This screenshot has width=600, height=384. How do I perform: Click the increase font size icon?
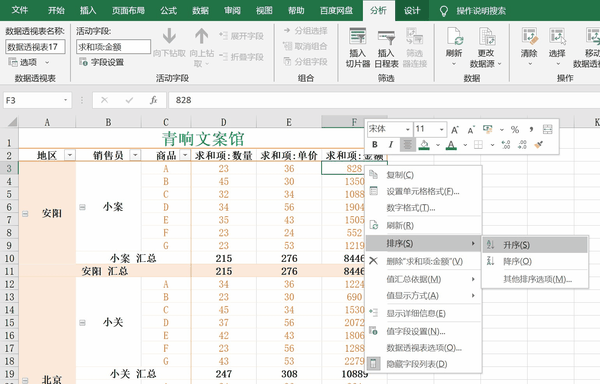(455, 130)
